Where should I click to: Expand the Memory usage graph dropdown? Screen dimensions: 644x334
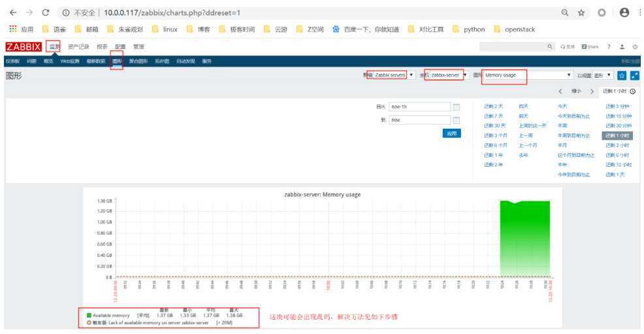(x=528, y=75)
